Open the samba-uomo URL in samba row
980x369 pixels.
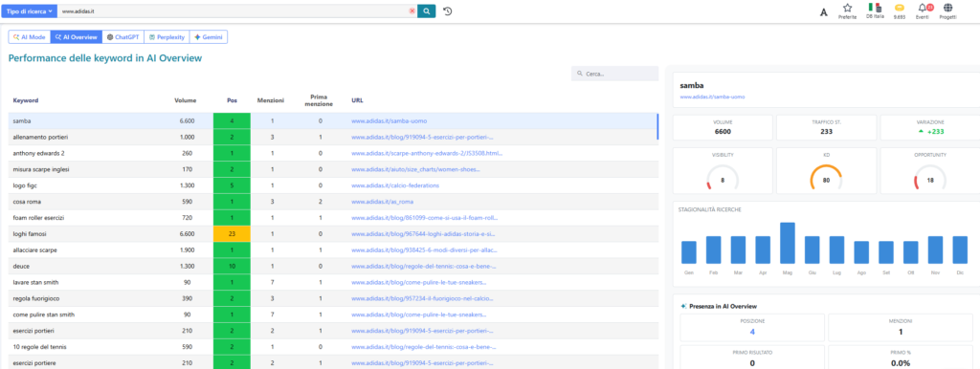(x=389, y=121)
